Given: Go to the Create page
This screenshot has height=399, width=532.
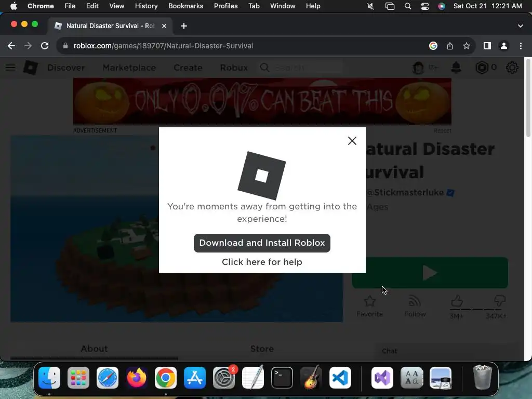Looking at the screenshot, I should [188, 68].
